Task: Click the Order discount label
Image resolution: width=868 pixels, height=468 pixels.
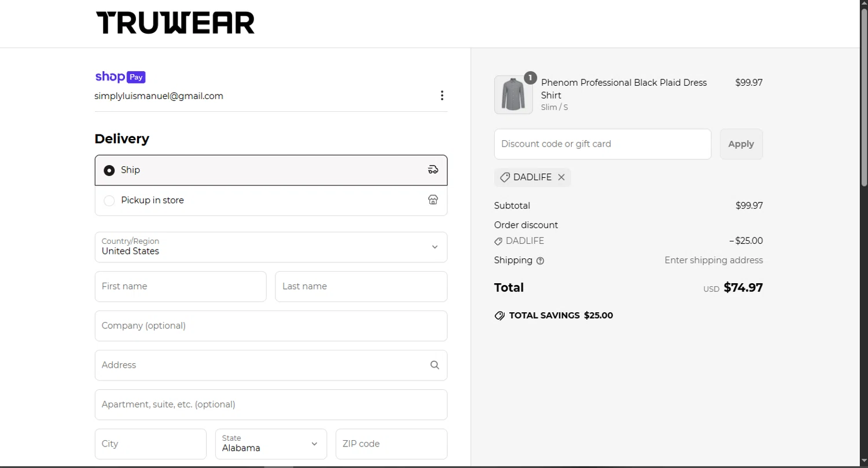Action: [526, 225]
